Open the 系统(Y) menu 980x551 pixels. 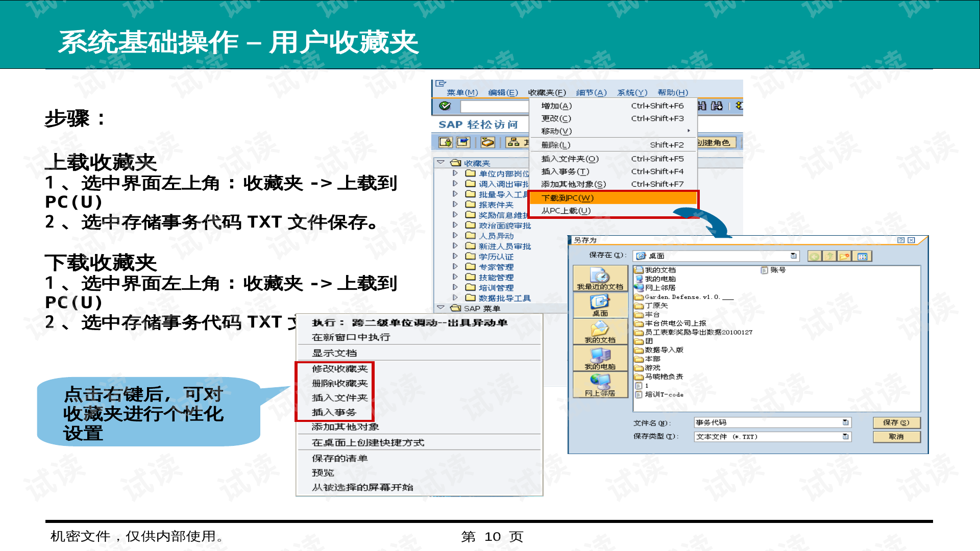(x=631, y=92)
